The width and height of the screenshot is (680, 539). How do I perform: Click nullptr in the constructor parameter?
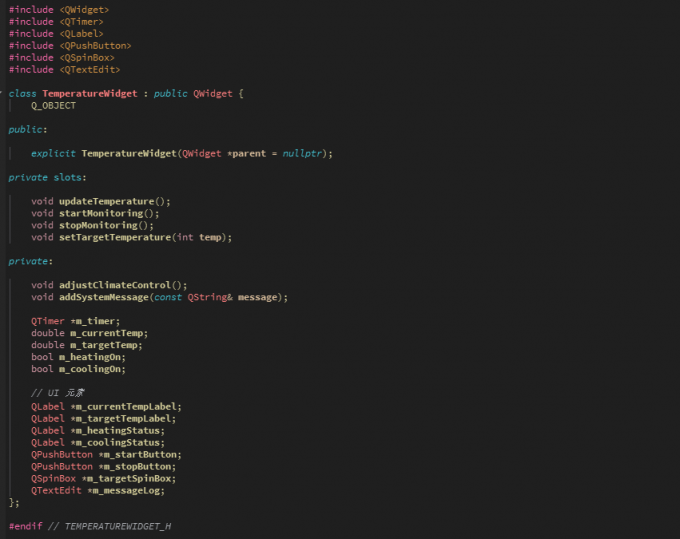[302, 153]
